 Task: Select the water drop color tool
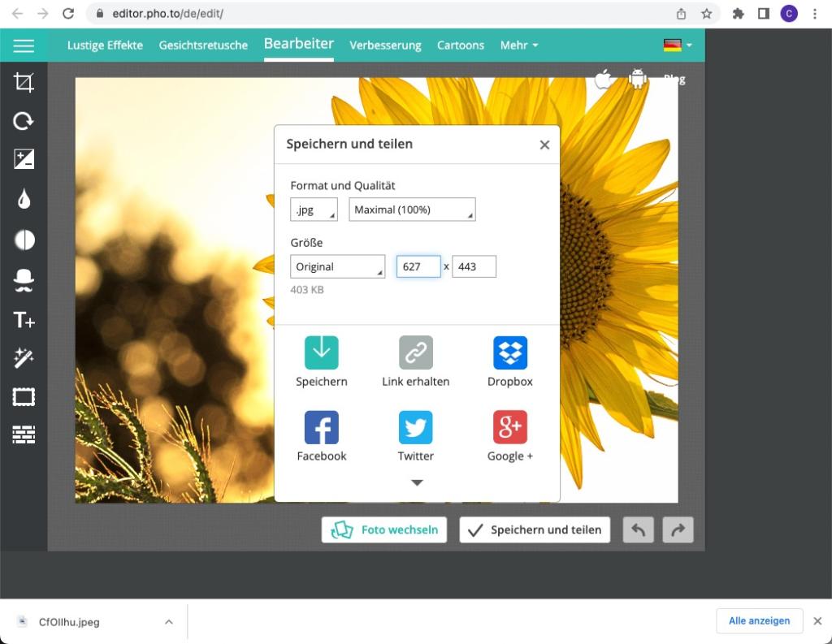point(24,200)
